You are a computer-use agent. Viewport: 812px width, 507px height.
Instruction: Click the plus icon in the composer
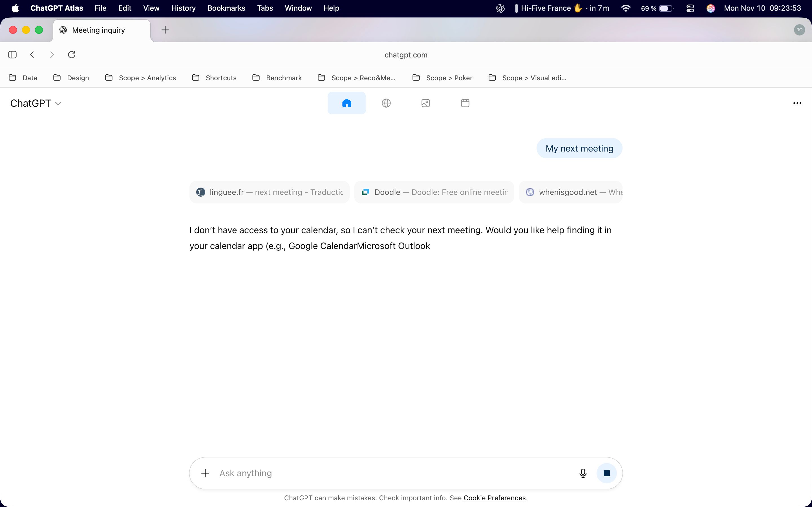click(x=205, y=473)
